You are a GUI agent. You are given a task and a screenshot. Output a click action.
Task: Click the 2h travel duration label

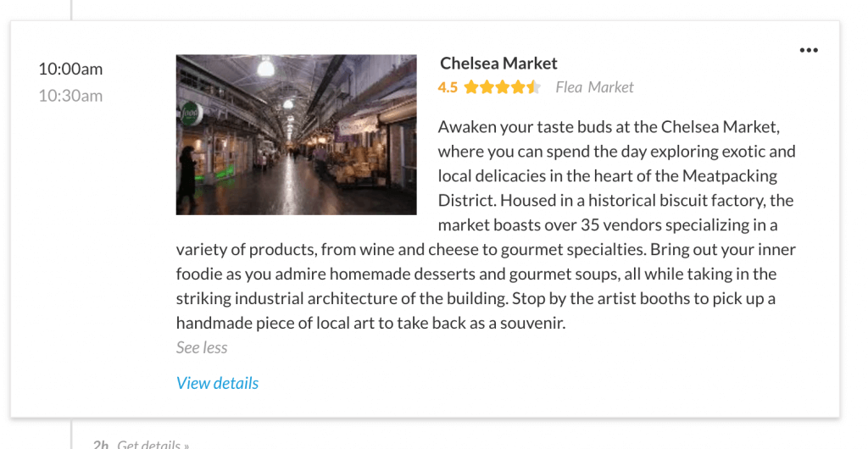[x=101, y=444]
